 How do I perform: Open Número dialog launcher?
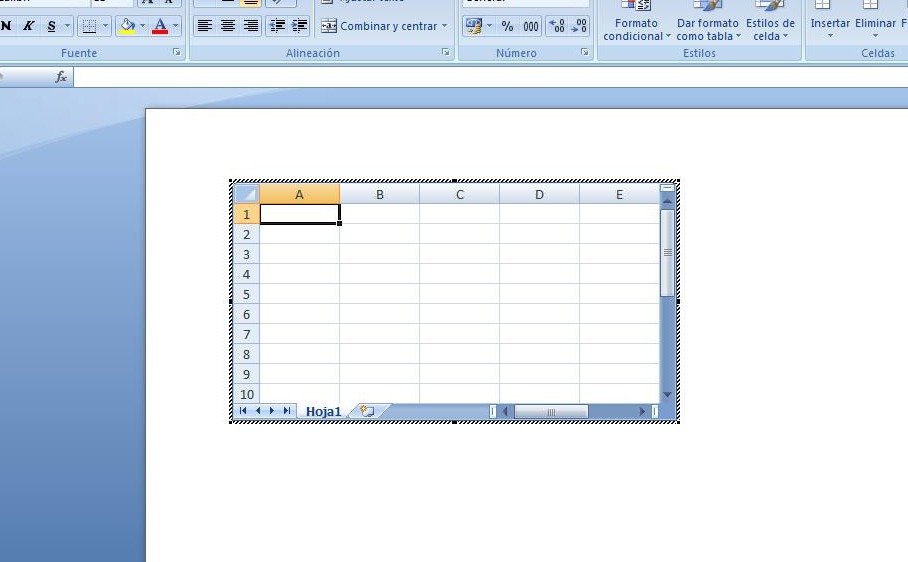tap(585, 53)
